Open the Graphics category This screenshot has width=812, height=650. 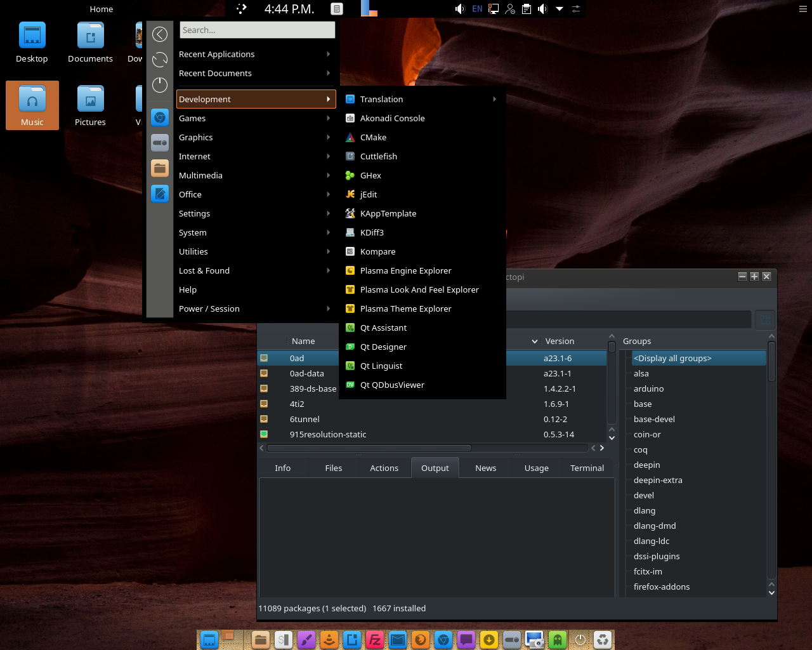point(256,137)
